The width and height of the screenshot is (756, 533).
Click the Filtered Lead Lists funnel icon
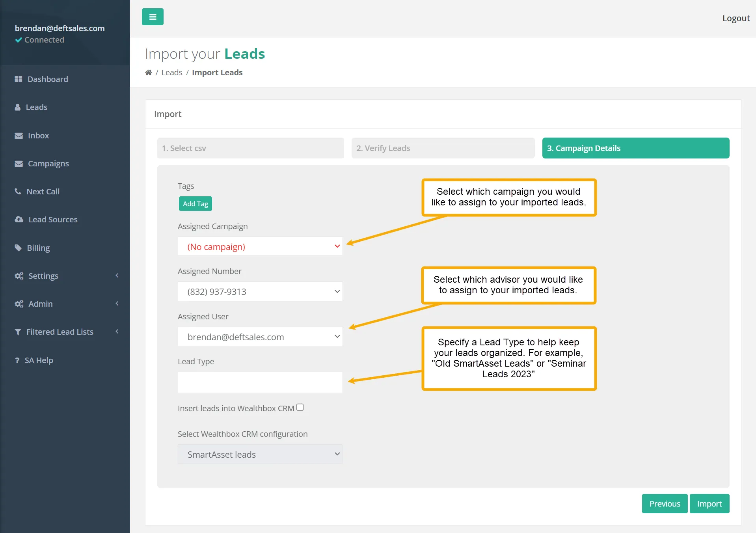(18, 332)
